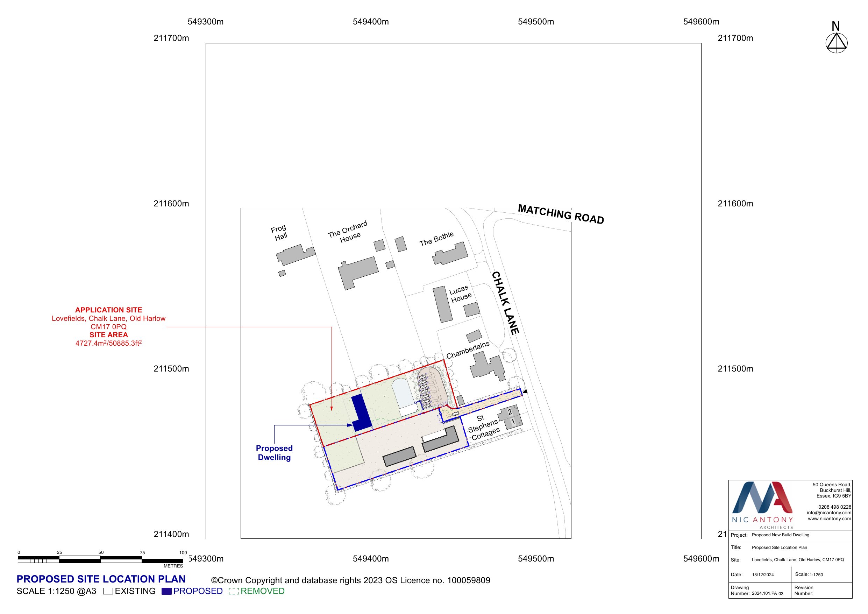Image resolution: width=868 pixels, height=614 pixels.
Task: Click the CHALK LANE road label
Action: pyautogui.click(x=505, y=303)
